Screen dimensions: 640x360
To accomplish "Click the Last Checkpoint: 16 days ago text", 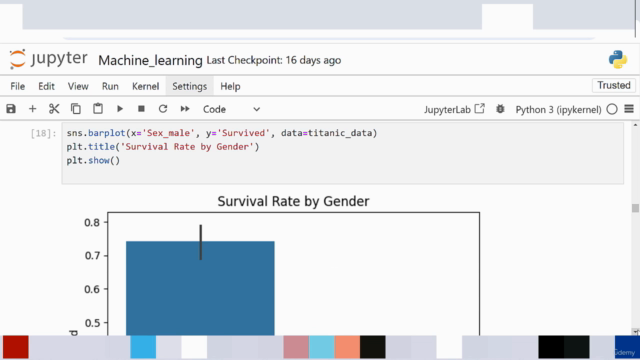I will click(x=273, y=60).
